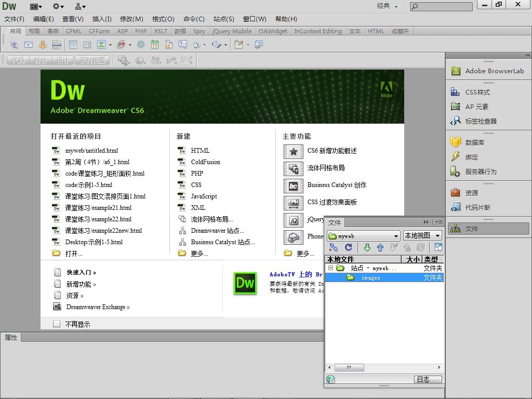
Task: Open the layout icon dropdown in title bar
Action: click(x=36, y=6)
